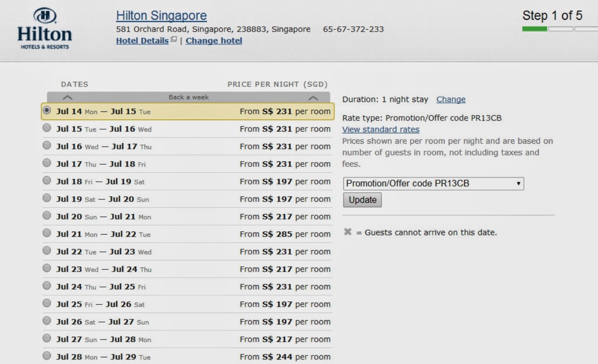Select the Jul 14 – Jul 15 radio button

tap(47, 110)
